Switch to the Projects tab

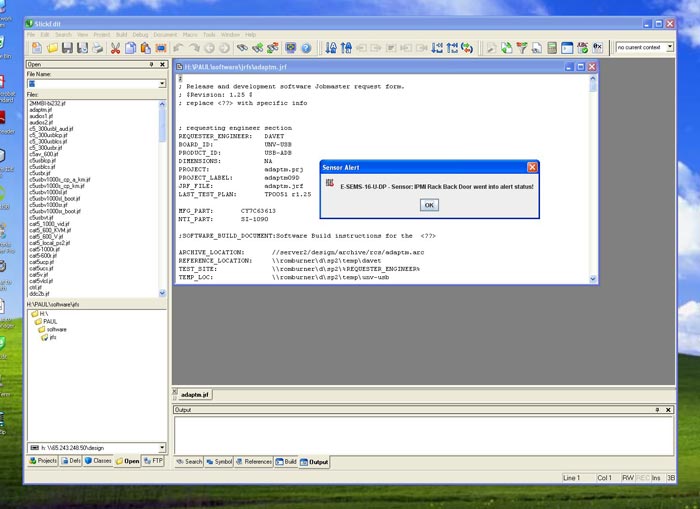click(x=43, y=461)
